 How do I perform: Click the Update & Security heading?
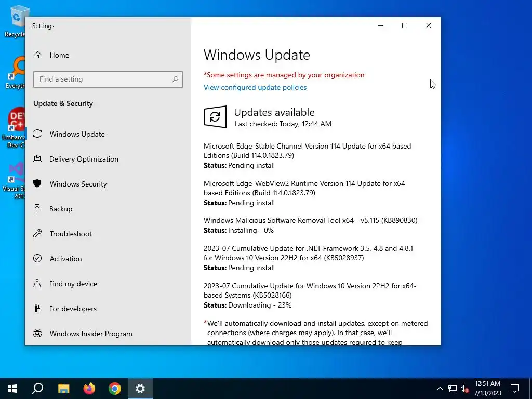click(63, 103)
